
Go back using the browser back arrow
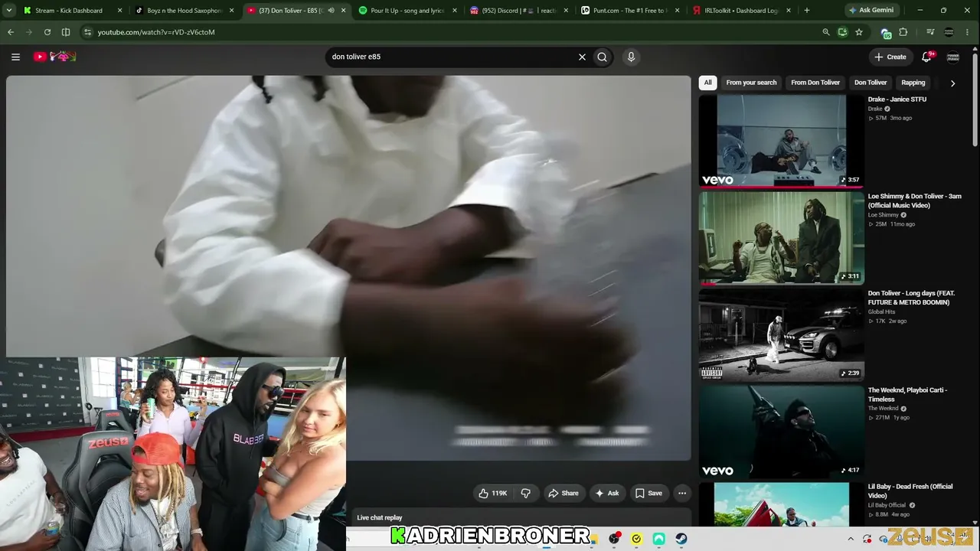point(11,32)
